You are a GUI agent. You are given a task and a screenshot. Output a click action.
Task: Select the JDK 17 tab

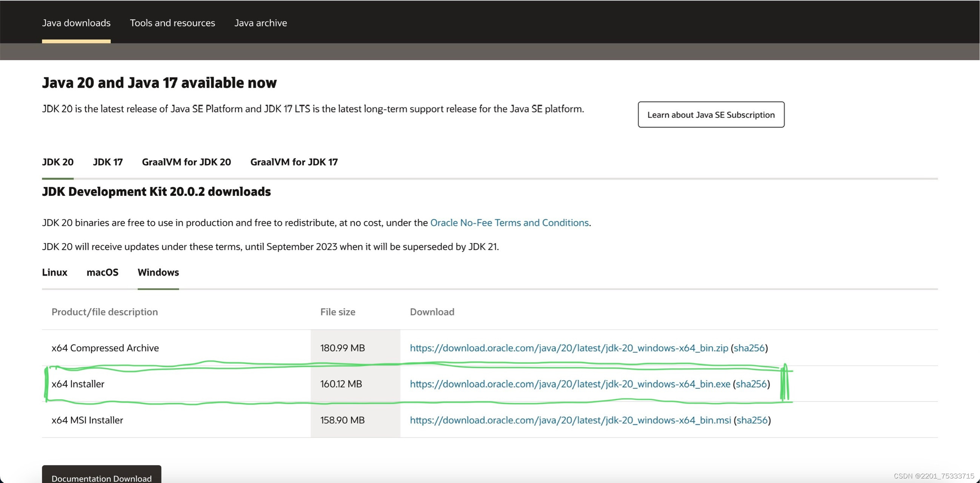pyautogui.click(x=108, y=162)
